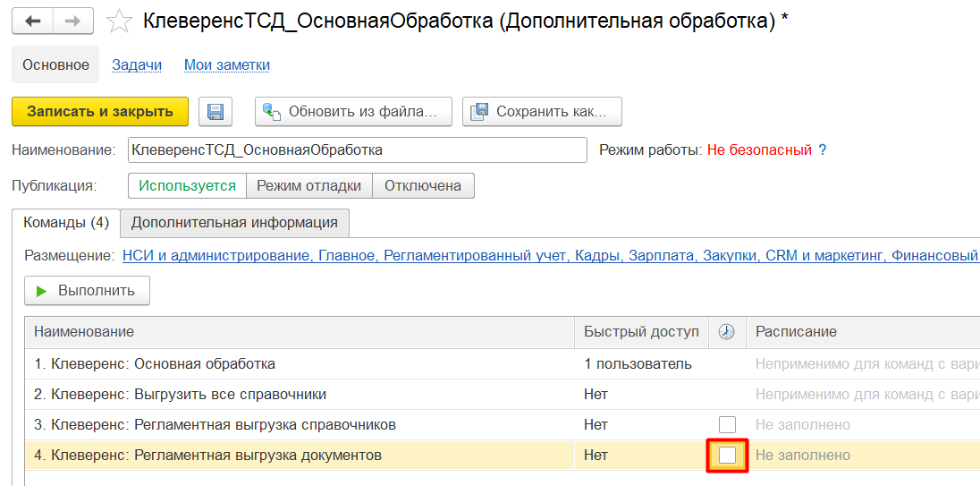Enable schedule checkbox for Регламентная выгрузка справочников
Screen dimensions: 980x486
[x=728, y=425]
